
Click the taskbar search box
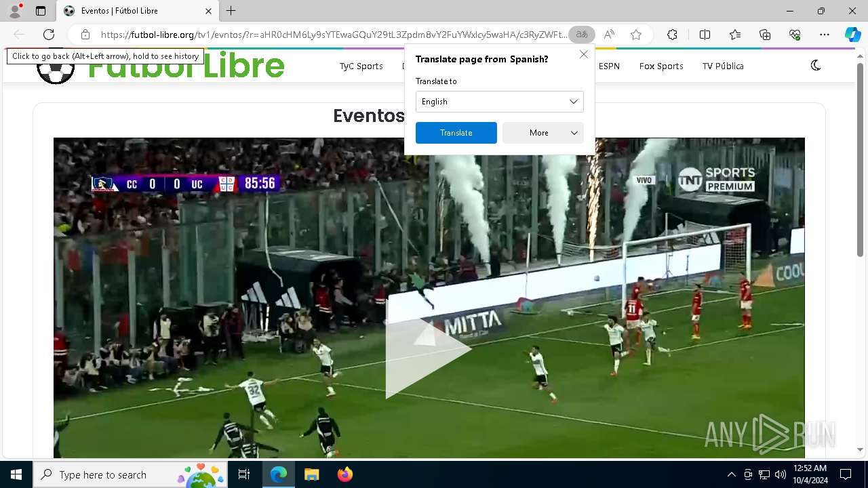coord(130,474)
